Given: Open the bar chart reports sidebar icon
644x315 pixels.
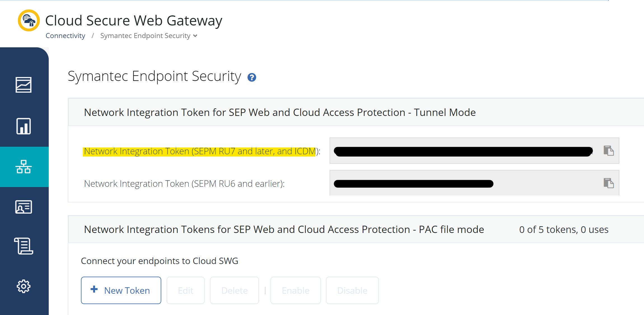Looking at the screenshot, I should point(24,126).
